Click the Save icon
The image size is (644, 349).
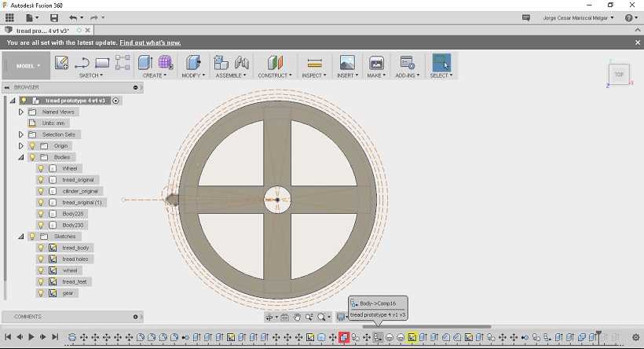click(x=54, y=17)
